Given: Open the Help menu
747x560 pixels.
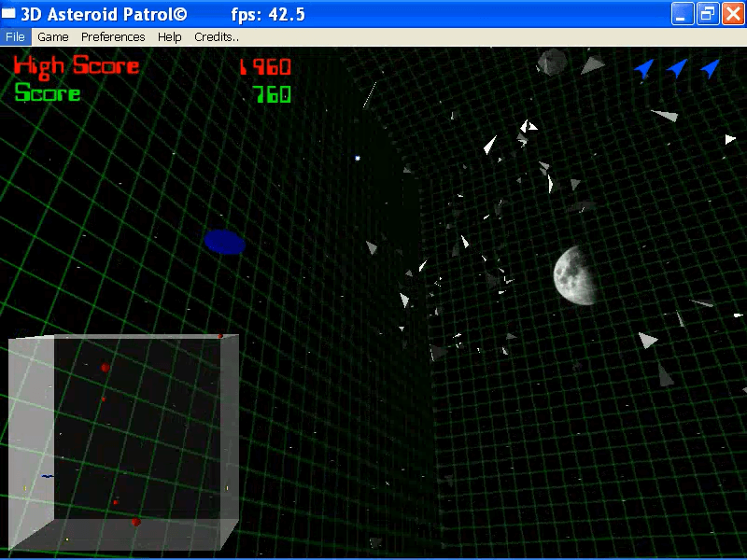Looking at the screenshot, I should [170, 36].
